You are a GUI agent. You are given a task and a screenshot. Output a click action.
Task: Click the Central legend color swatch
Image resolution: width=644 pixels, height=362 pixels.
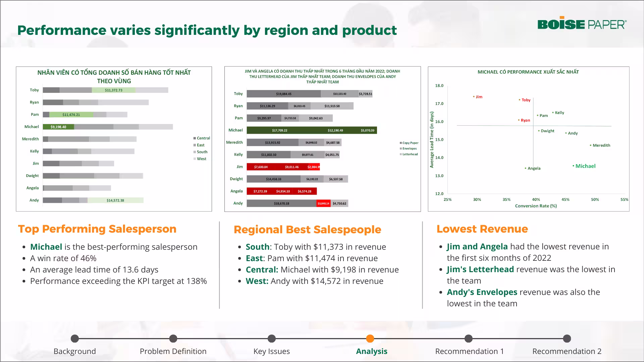click(x=195, y=138)
